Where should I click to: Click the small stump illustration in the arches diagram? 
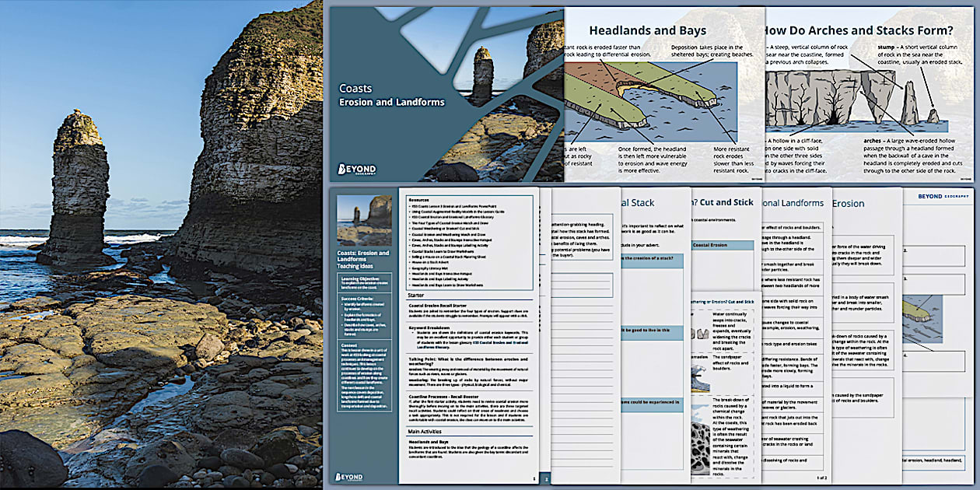932,116
